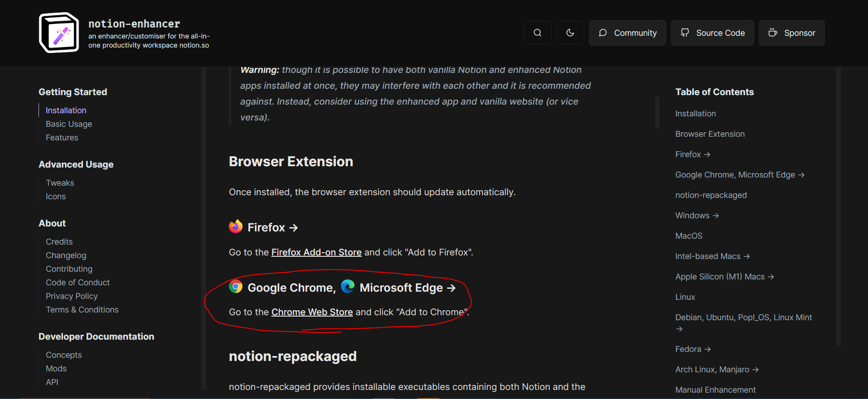868x399 pixels.
Task: Open the Credits page
Action: pyautogui.click(x=59, y=242)
